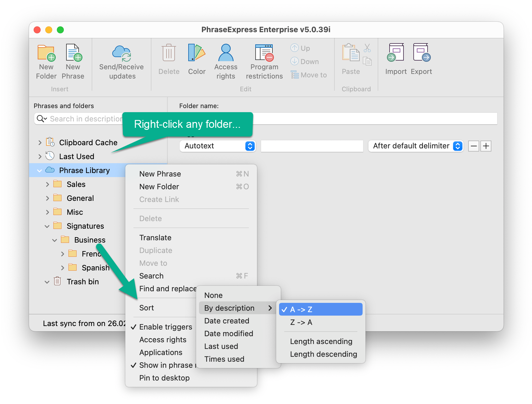Click the New Phrase toolbar icon
This screenshot has width=532, height=404.
73,53
